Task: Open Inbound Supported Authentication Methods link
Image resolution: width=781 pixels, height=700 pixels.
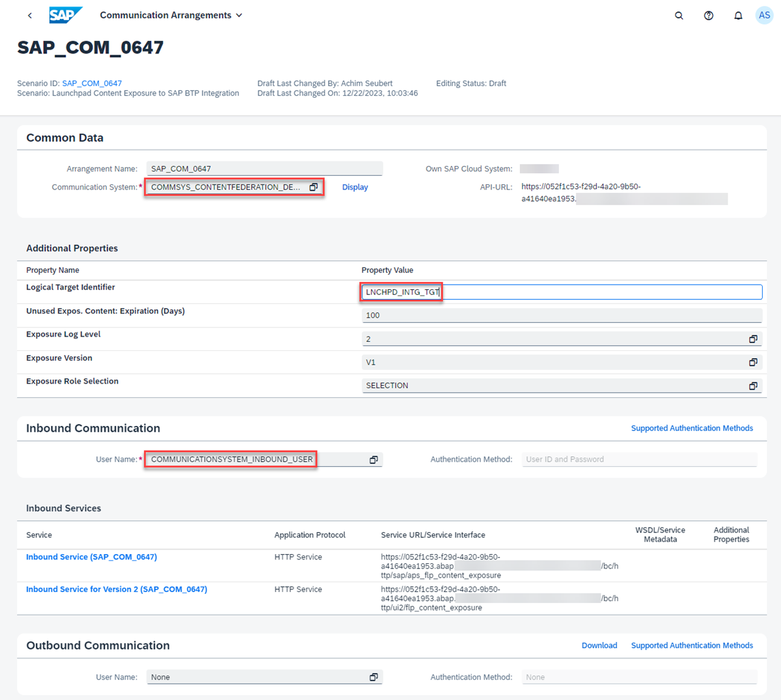Action: (692, 428)
